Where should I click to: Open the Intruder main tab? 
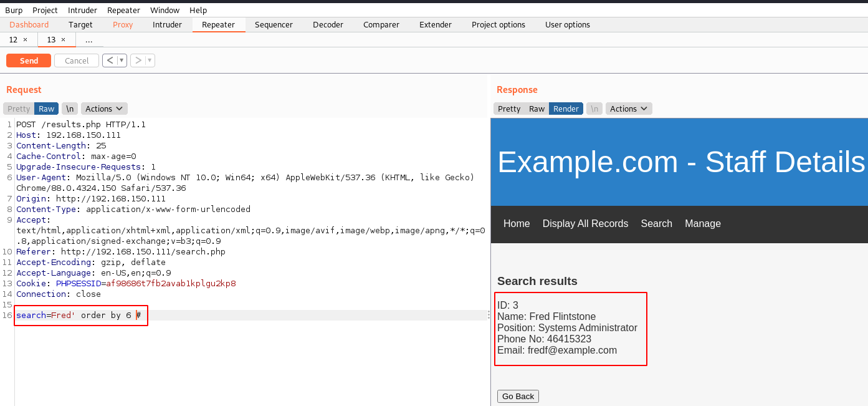point(167,25)
